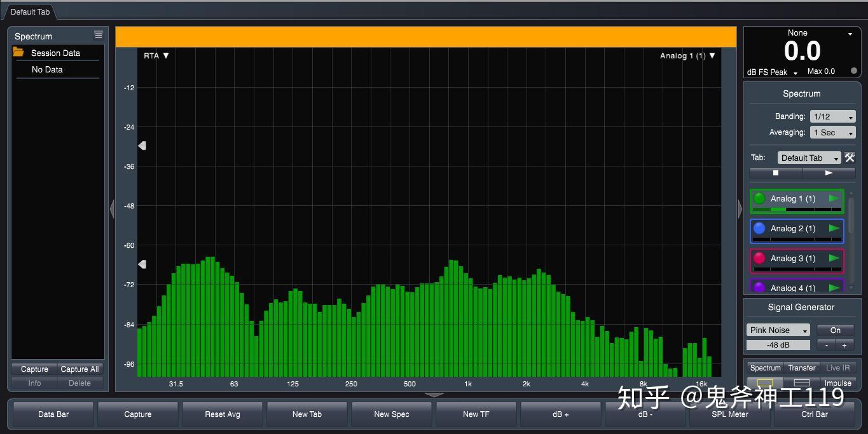
Task: Switch to Live IR mode
Action: pyautogui.click(x=837, y=367)
